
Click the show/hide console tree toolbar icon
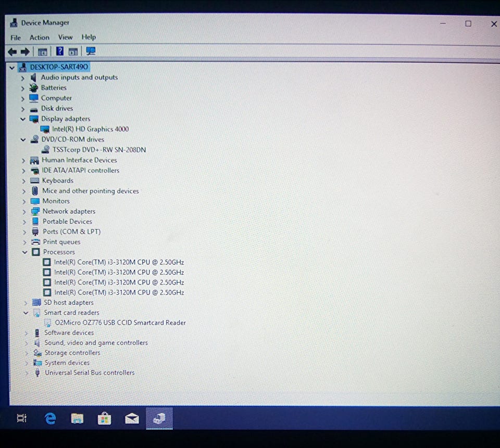tap(42, 52)
